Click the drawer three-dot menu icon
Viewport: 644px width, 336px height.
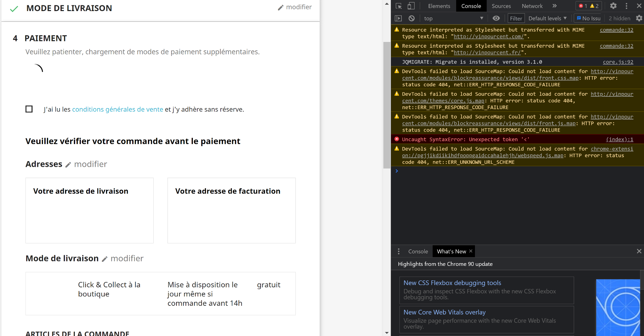click(398, 251)
